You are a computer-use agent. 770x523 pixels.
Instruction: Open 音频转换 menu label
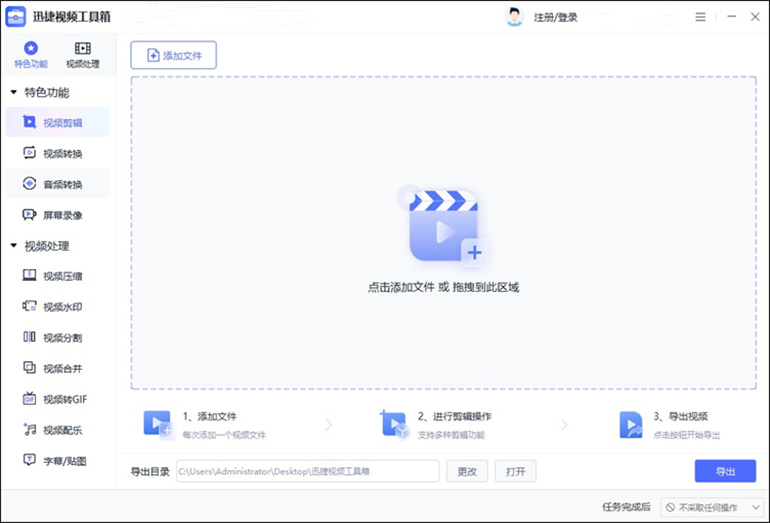(x=63, y=185)
